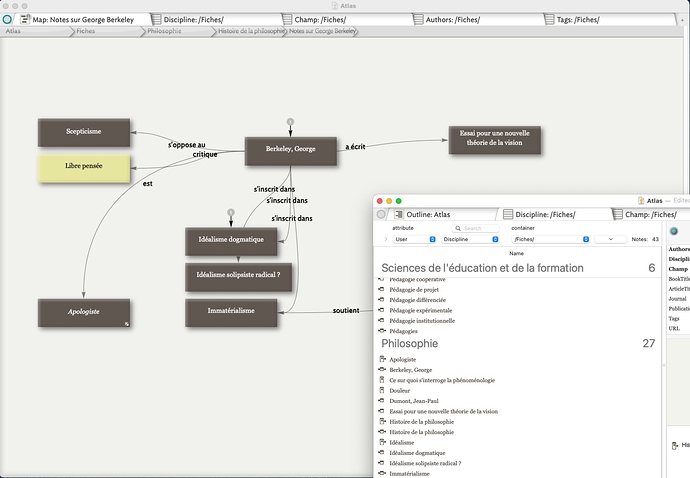The width and height of the screenshot is (690, 478).
Task: Select the Essai pour une nouvelle théorie note on map
Action: tap(495, 140)
